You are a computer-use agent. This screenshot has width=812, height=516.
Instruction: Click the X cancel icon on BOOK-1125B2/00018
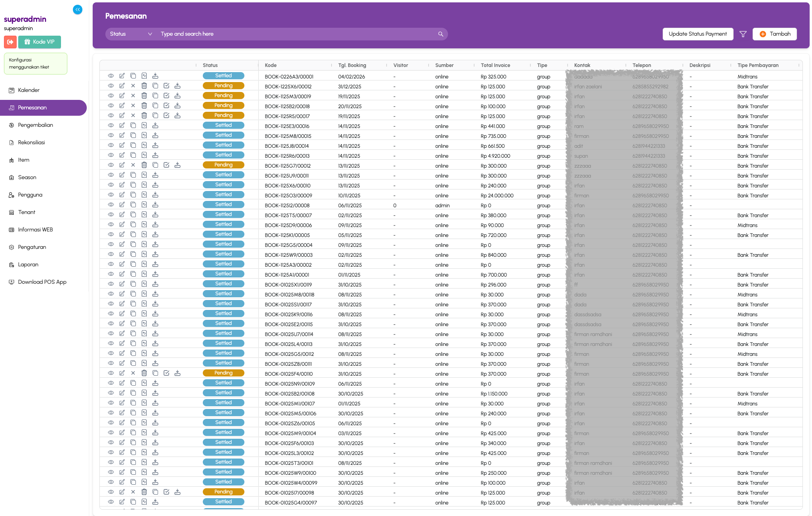pos(133,105)
